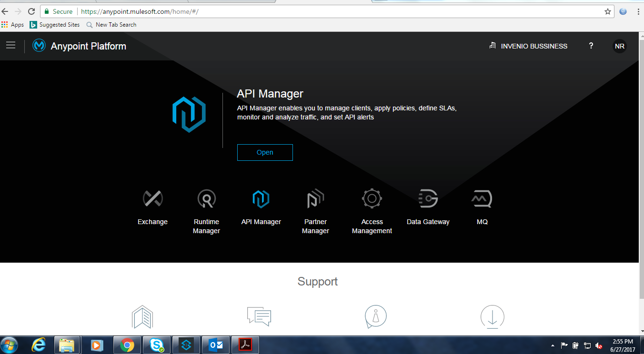Open the MQ product tile
The image size is (644, 354).
(x=482, y=207)
